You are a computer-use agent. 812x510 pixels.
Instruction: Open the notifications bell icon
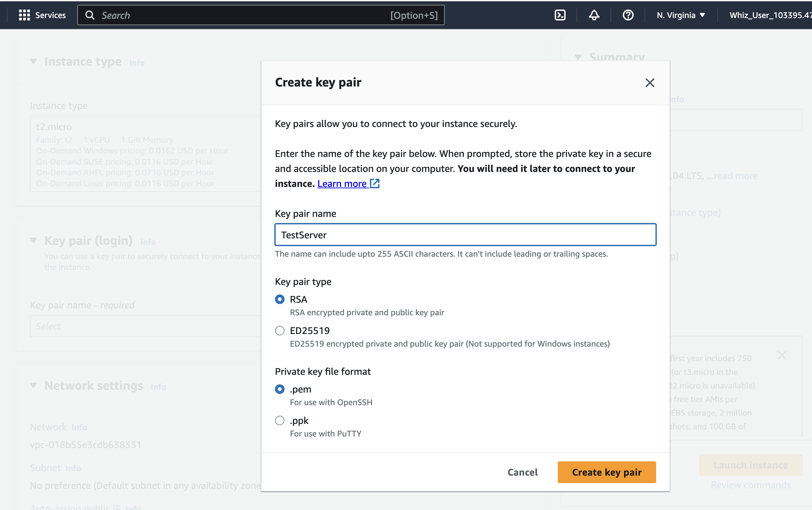click(x=594, y=15)
